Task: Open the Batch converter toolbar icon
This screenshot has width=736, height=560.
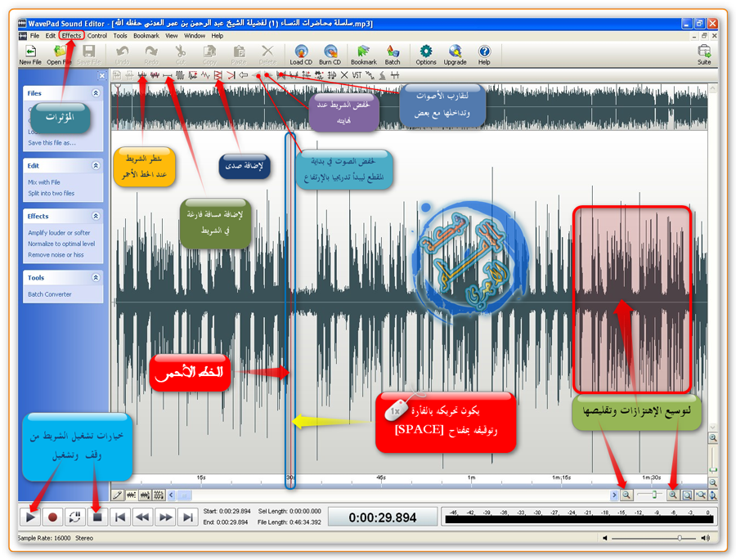Action: pyautogui.click(x=393, y=53)
